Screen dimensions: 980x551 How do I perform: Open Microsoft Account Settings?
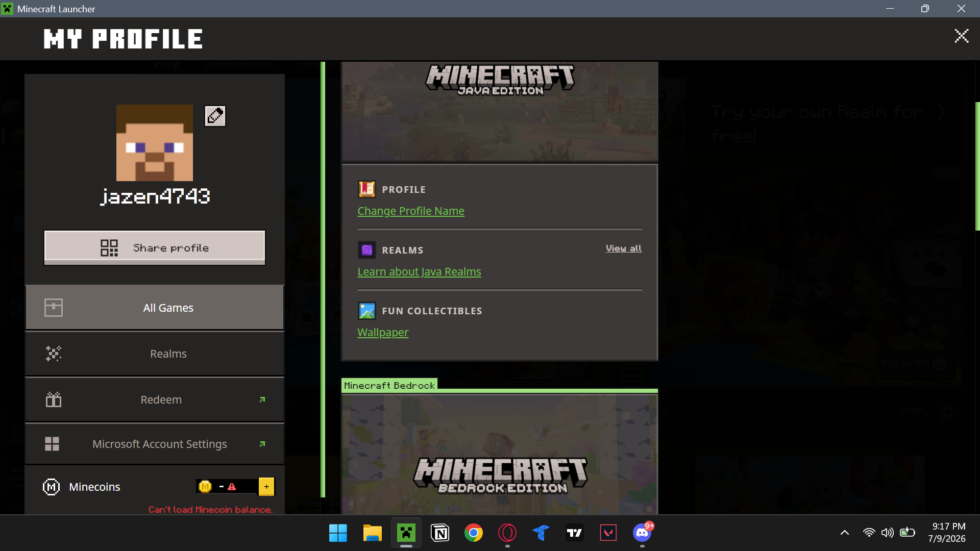pyautogui.click(x=155, y=444)
